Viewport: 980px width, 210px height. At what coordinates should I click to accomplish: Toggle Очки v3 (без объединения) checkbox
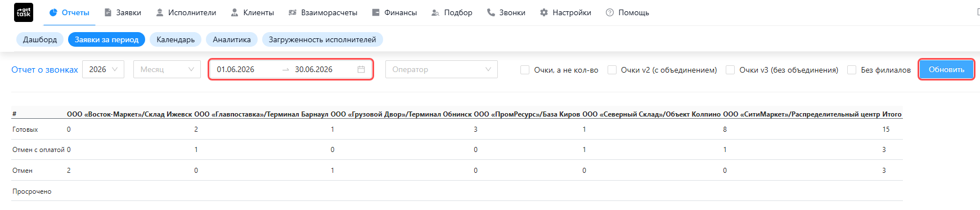point(730,70)
